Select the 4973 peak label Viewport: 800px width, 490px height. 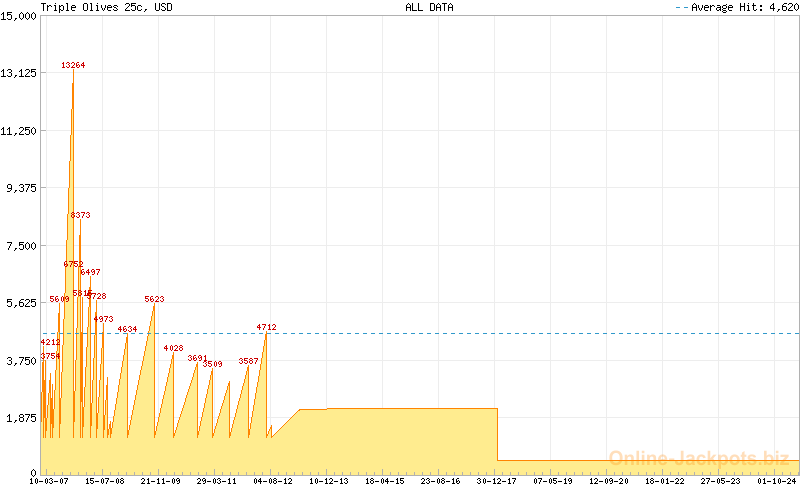point(103,319)
